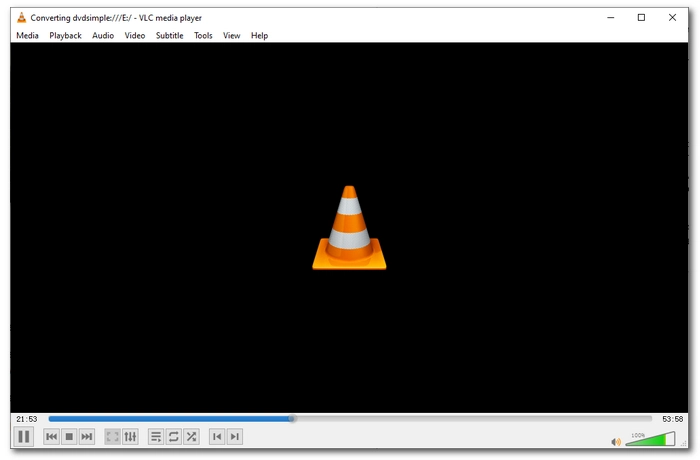Skip to next media in playlist
This screenshot has height=460, width=700.
pyautogui.click(x=87, y=436)
